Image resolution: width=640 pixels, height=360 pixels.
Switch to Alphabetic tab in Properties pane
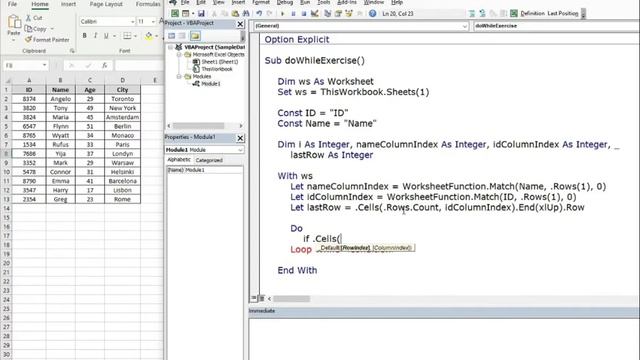click(179, 160)
